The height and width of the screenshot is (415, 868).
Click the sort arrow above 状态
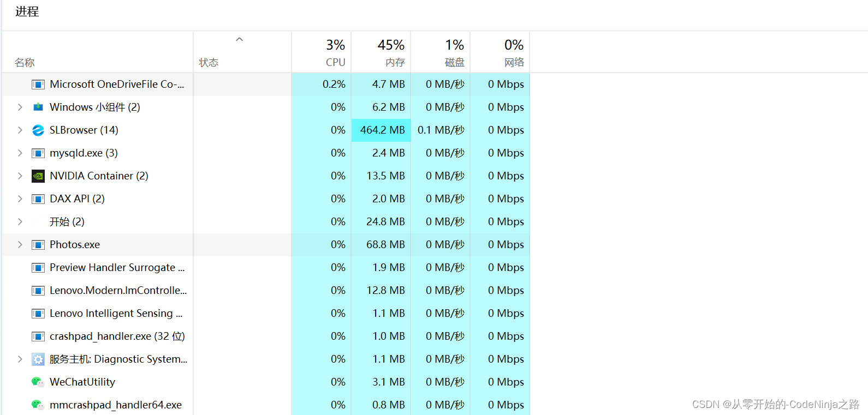(239, 39)
